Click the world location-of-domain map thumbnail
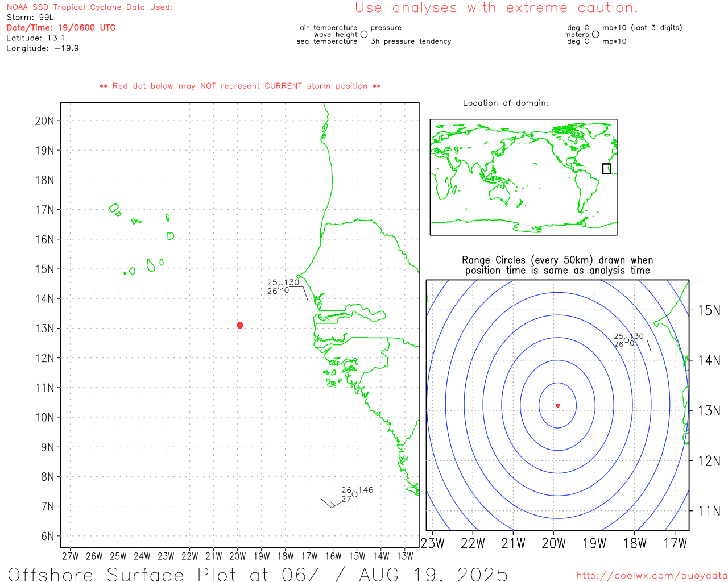 pos(523,177)
